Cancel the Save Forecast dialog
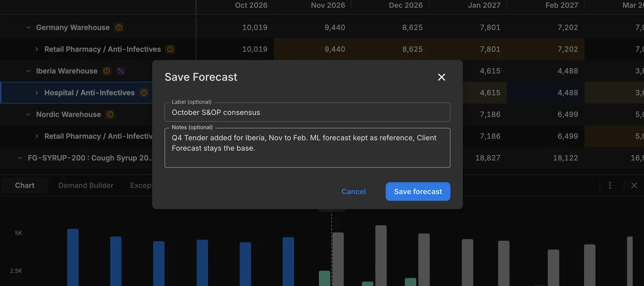The image size is (644, 286). click(x=353, y=192)
